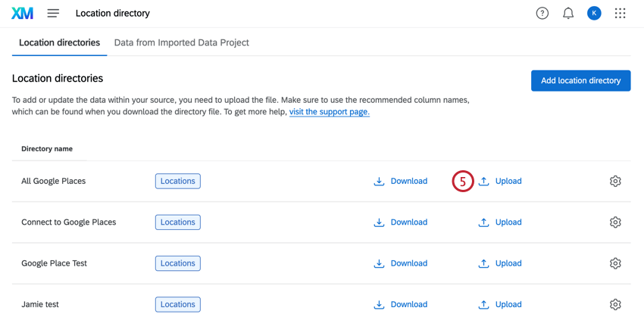
Task: Follow the visit the support page link
Action: [x=330, y=112]
